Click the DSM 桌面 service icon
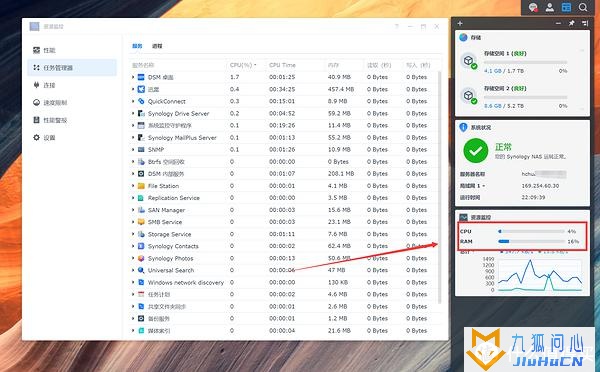The width and height of the screenshot is (600, 372). [141, 77]
